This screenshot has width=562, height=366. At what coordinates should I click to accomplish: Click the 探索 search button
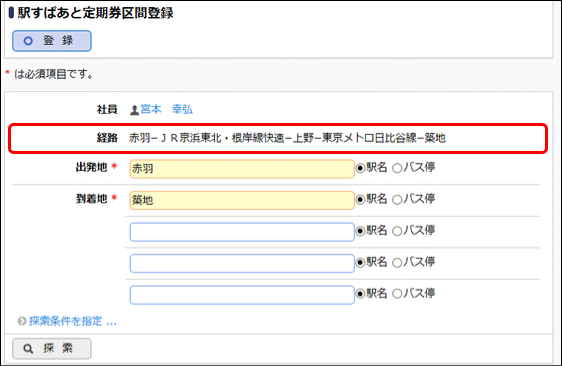click(52, 348)
